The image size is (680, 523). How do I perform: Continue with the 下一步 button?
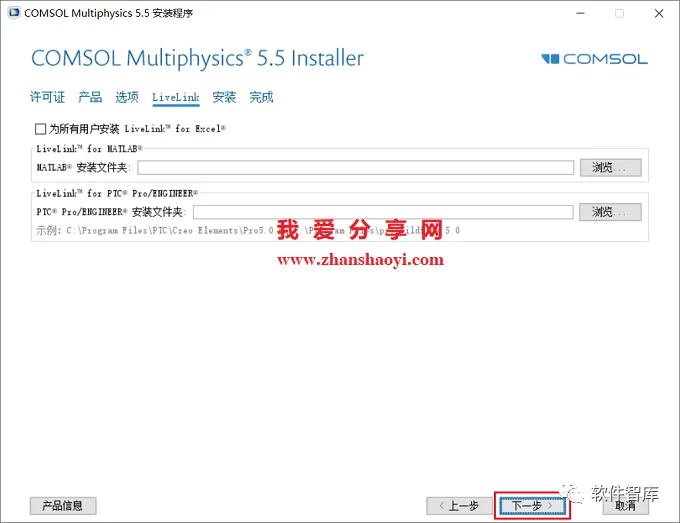coord(532,506)
